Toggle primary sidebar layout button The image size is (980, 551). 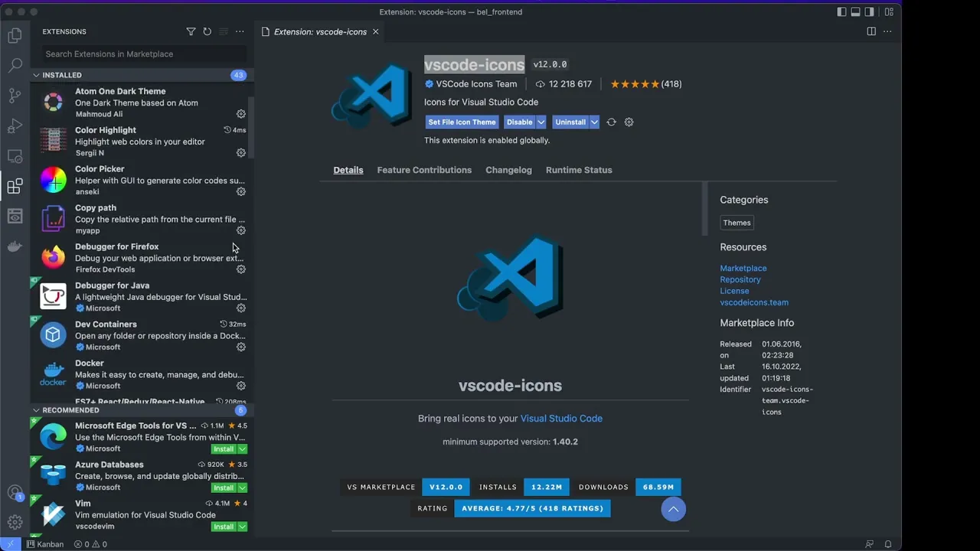(x=841, y=11)
